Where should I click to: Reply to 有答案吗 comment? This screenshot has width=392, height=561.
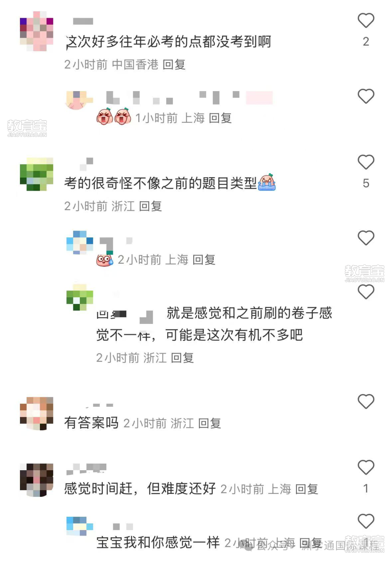pyautogui.click(x=210, y=423)
